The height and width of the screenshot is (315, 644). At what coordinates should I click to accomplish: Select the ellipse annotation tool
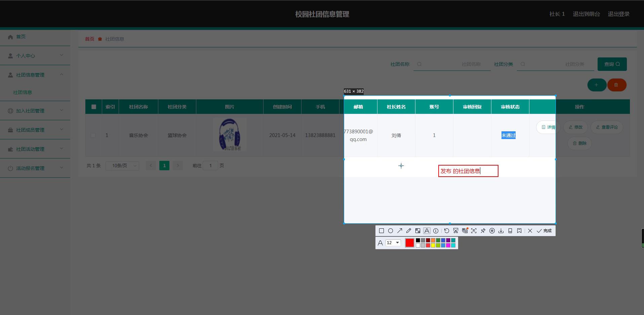pyautogui.click(x=391, y=231)
